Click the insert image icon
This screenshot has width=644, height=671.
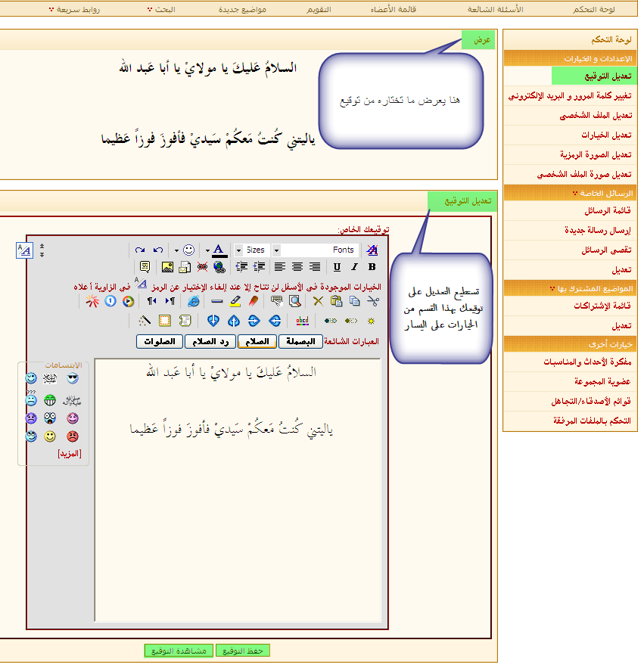pos(167,266)
